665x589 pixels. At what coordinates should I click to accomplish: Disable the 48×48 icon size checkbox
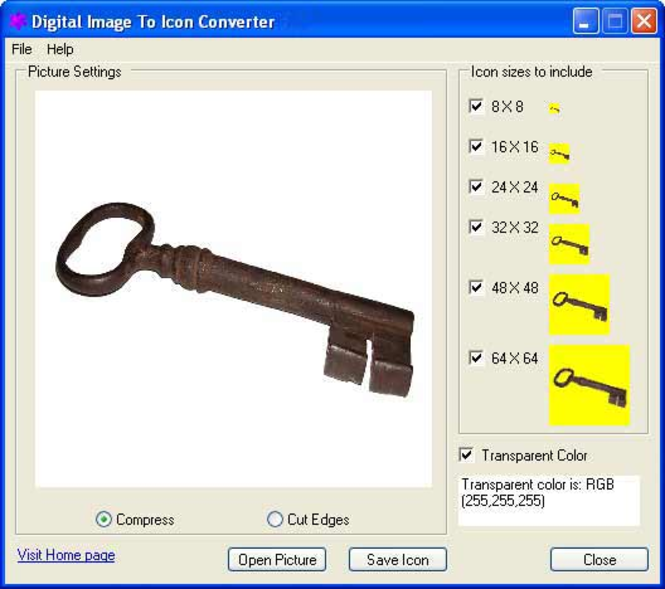(476, 288)
